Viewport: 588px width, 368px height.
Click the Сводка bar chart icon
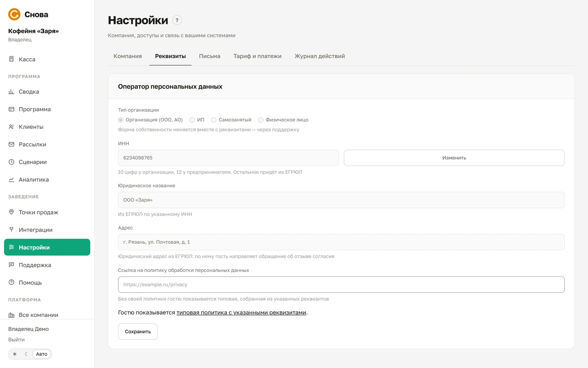coord(11,92)
